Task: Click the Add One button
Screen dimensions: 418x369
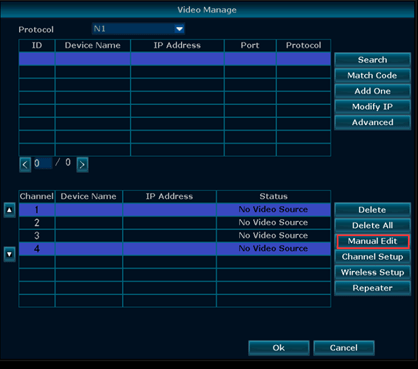Action: (372, 91)
